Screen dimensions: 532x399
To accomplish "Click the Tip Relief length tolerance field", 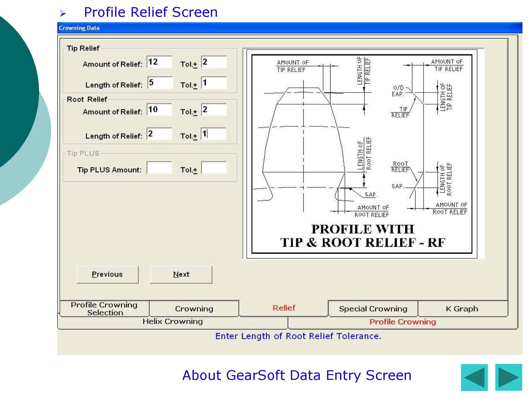I will click(x=214, y=83).
